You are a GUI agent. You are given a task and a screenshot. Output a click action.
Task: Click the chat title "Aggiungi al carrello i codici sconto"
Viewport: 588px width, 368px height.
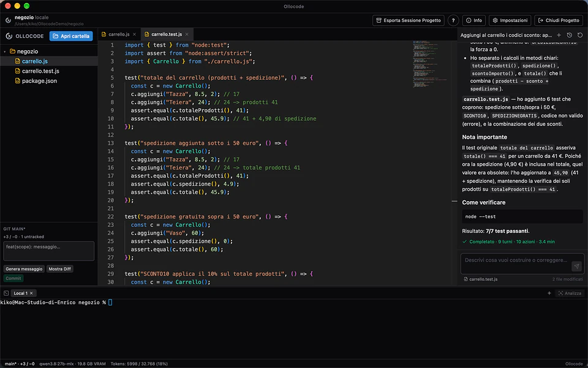506,35
